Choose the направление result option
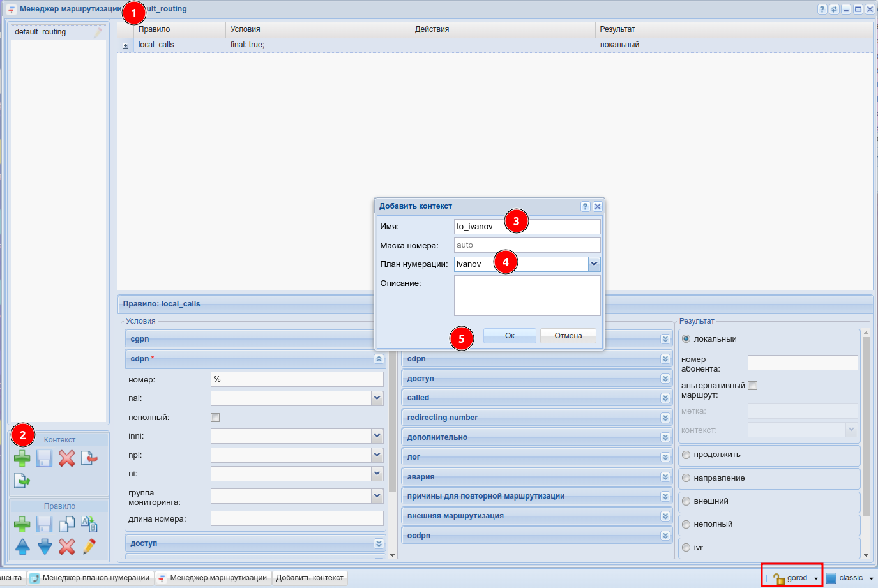878x588 pixels. coord(686,478)
